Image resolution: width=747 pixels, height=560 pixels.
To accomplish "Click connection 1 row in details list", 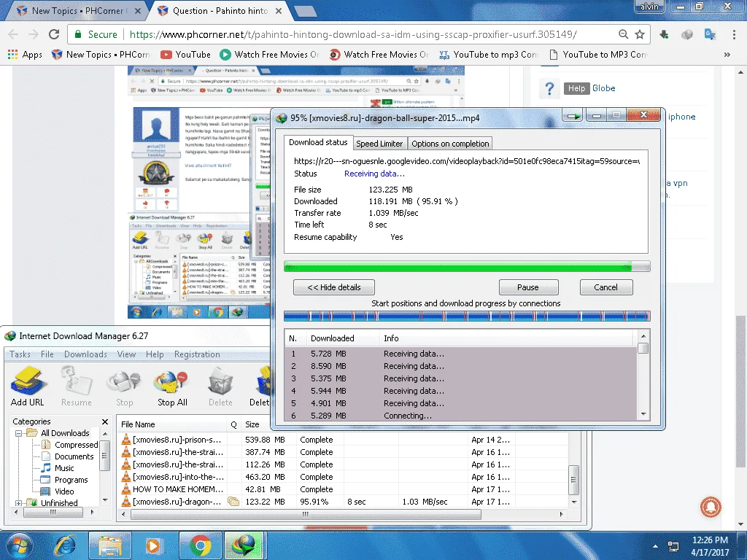I will click(x=461, y=354).
